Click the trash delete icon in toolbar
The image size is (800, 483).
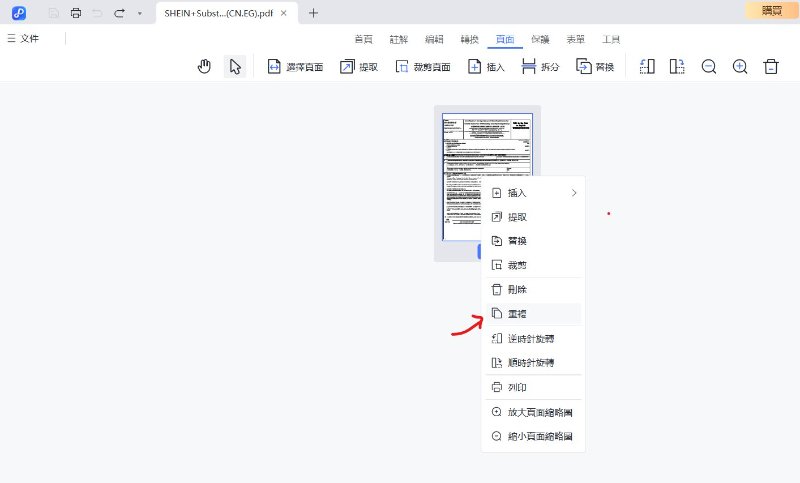pyautogui.click(x=771, y=66)
